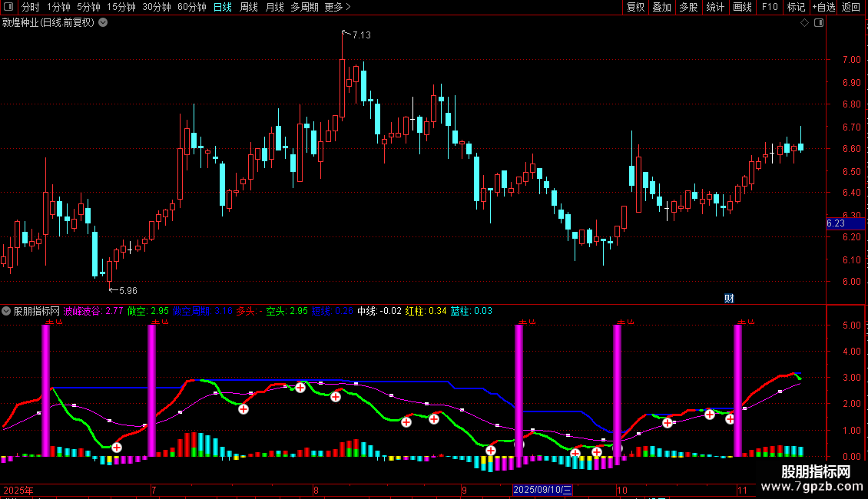Open the 多周期 multi-period view
The image size is (868, 499).
(x=304, y=7)
